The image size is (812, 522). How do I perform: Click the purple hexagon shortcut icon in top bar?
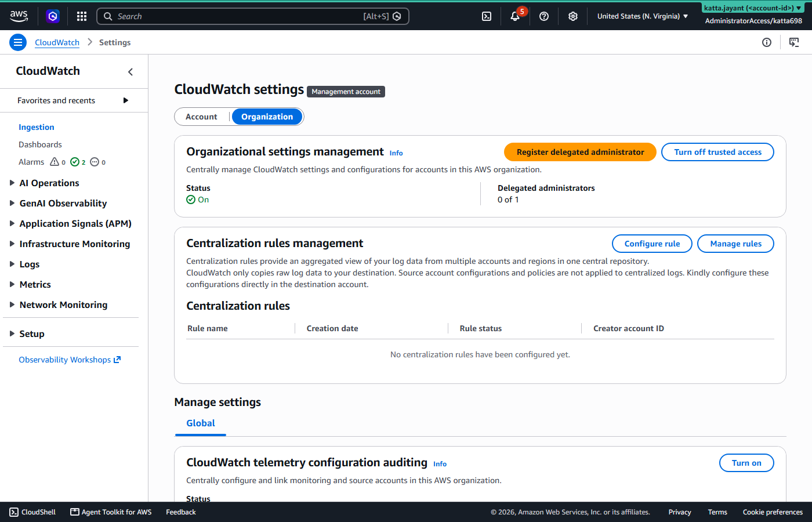click(53, 16)
